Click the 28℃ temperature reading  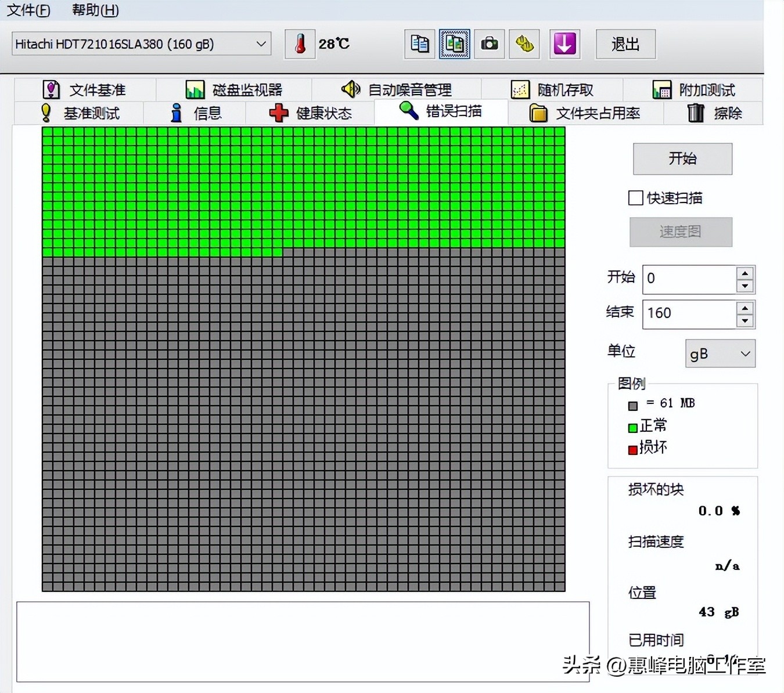pos(334,44)
